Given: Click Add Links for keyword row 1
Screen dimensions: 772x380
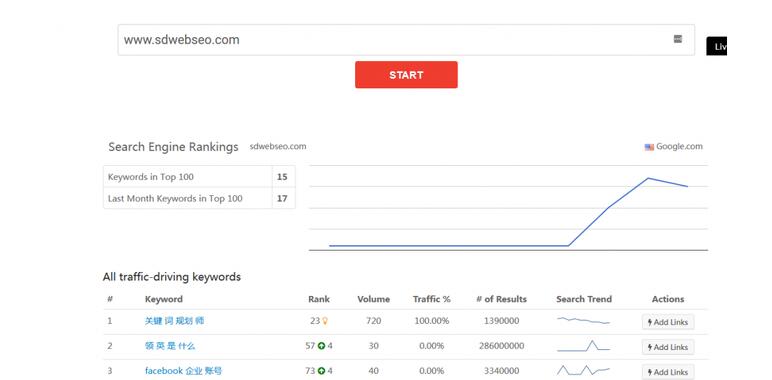Looking at the screenshot, I should 668,322.
